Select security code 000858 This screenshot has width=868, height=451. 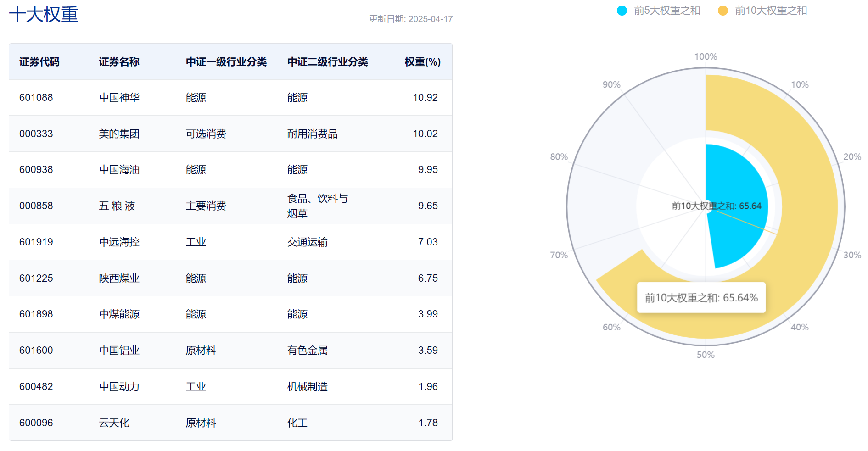pyautogui.click(x=36, y=206)
